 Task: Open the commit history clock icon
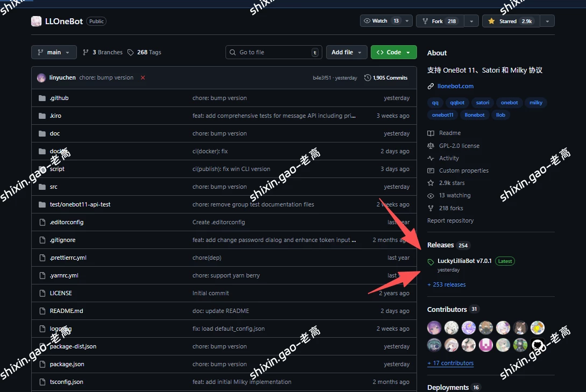368,78
